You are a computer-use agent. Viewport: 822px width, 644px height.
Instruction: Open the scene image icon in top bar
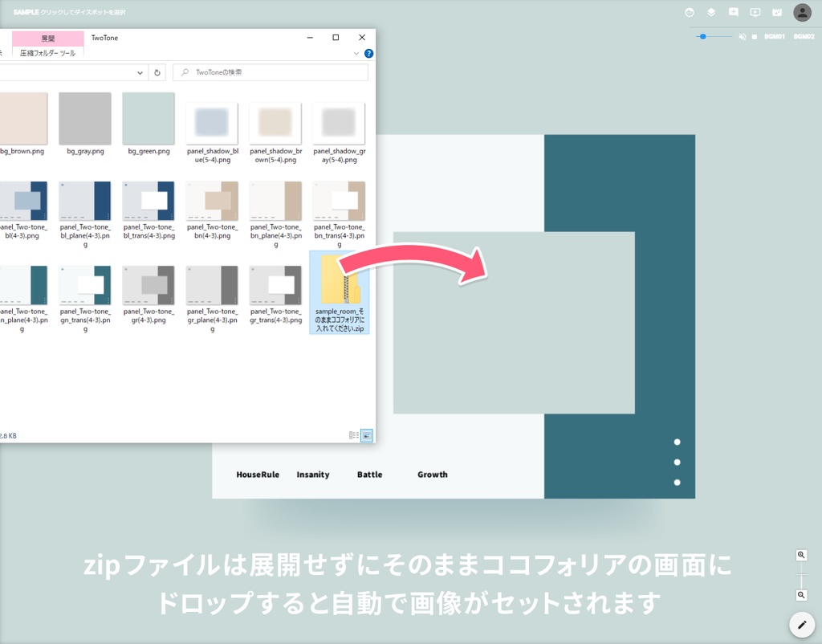click(776, 12)
